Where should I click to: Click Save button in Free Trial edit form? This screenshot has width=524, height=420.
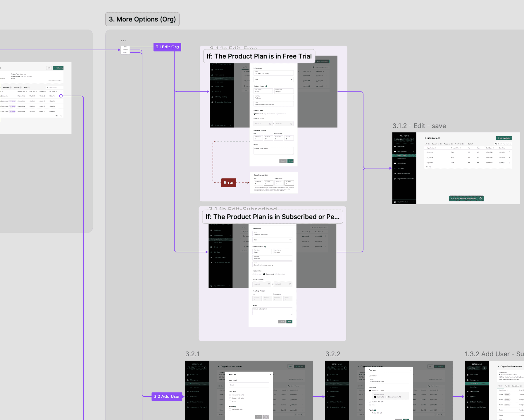point(290,161)
